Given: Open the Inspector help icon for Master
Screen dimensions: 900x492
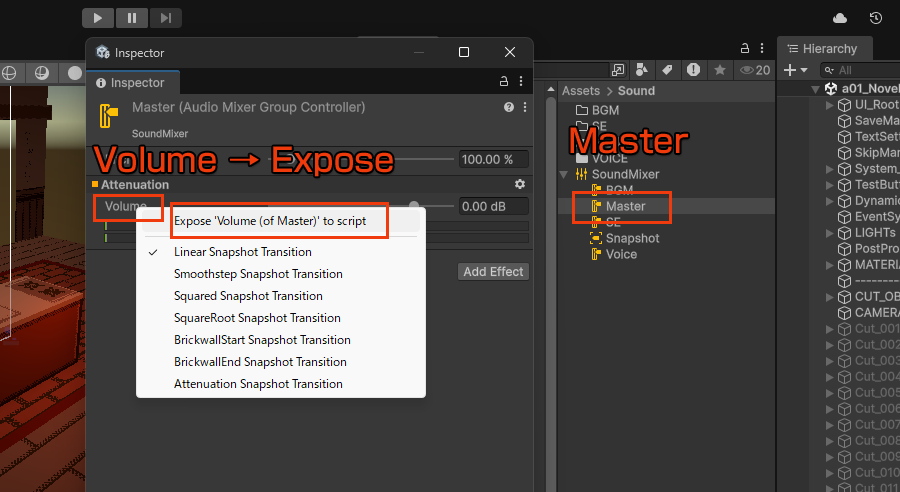Looking at the screenshot, I should (508, 107).
